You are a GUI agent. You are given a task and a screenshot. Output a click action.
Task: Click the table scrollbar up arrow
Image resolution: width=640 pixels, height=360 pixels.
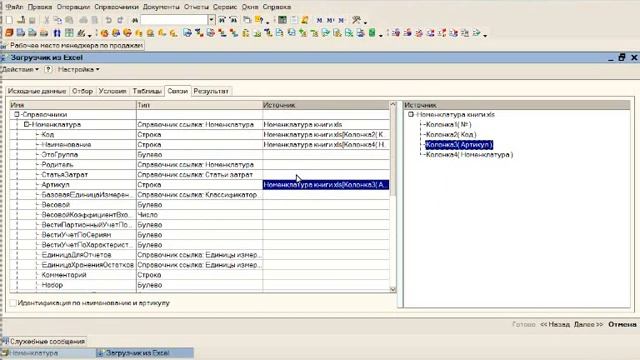[393, 104]
